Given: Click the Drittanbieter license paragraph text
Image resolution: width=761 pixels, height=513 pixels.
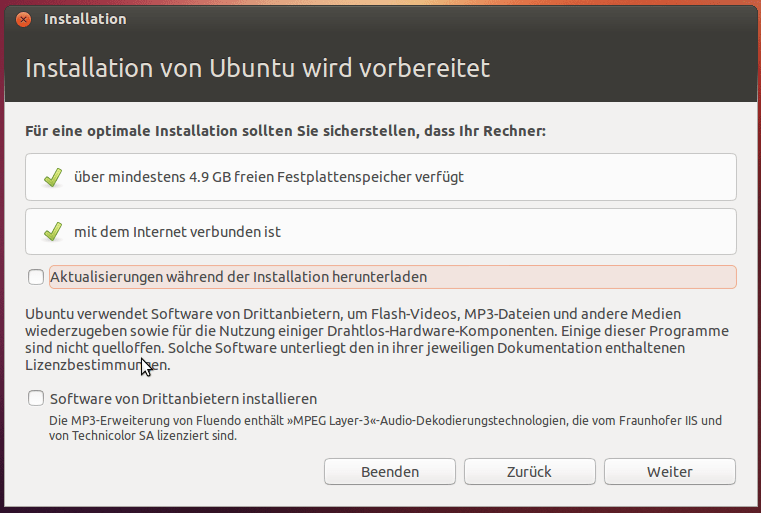Looking at the screenshot, I should click(x=377, y=339).
